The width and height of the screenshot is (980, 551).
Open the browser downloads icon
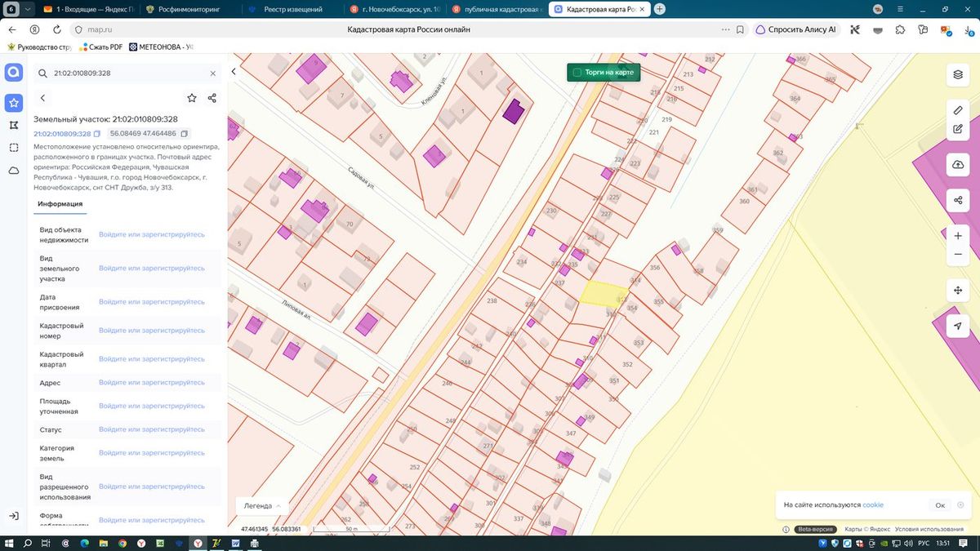pyautogui.click(x=969, y=29)
